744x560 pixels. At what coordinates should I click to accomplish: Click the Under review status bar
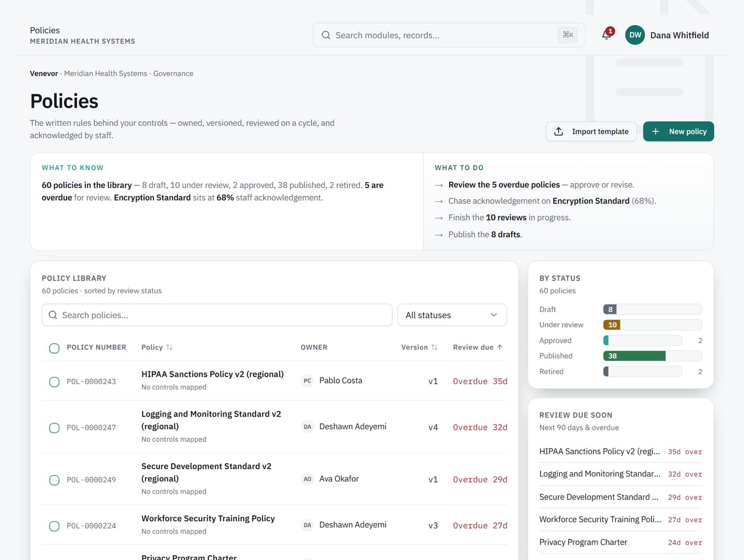pyautogui.click(x=652, y=325)
